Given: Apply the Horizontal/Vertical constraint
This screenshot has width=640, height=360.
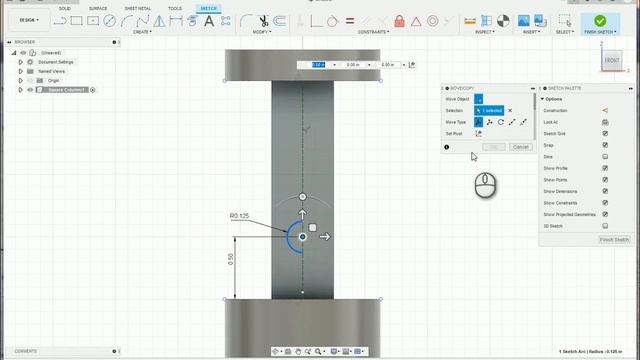Looking at the screenshot, I should [316, 21].
